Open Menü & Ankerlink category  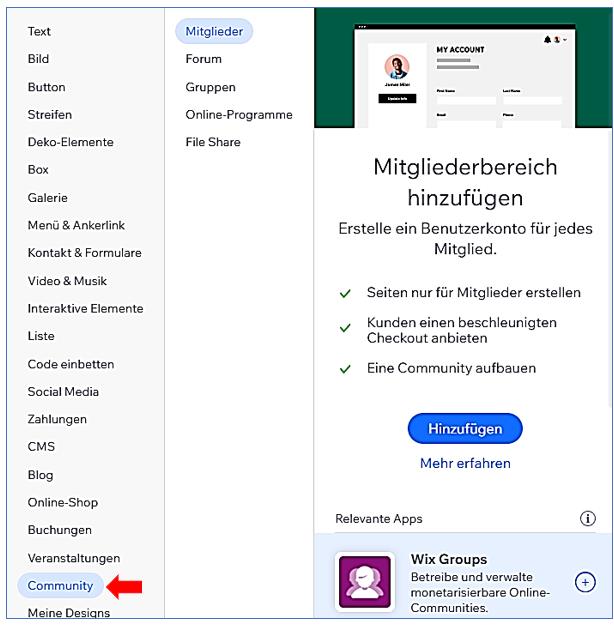(x=76, y=225)
